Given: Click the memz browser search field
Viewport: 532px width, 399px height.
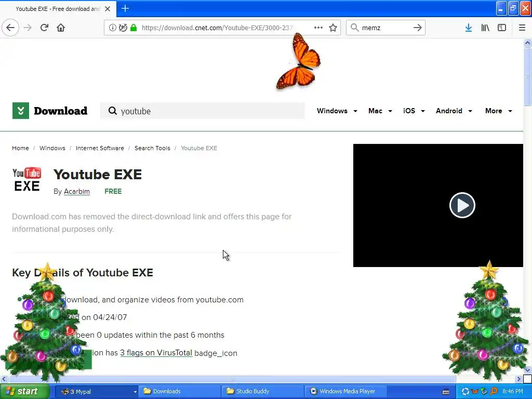Looking at the screenshot, I should click(x=386, y=28).
